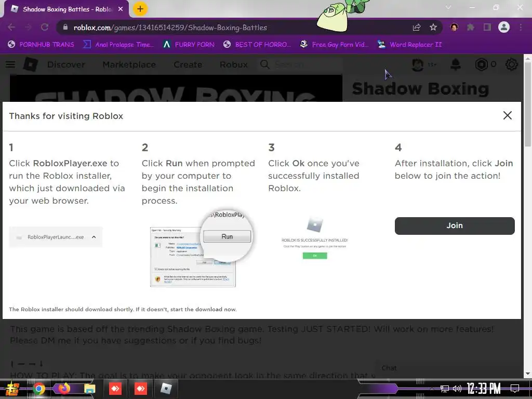The height and width of the screenshot is (399, 532).
Task: Open Firefox from the taskbar
Action: [64, 389]
